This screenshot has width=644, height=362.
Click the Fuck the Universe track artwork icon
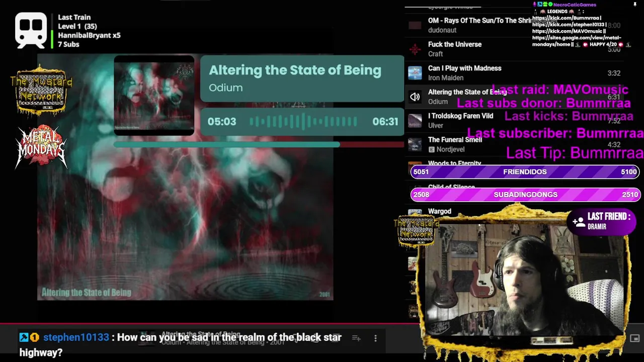tap(415, 49)
